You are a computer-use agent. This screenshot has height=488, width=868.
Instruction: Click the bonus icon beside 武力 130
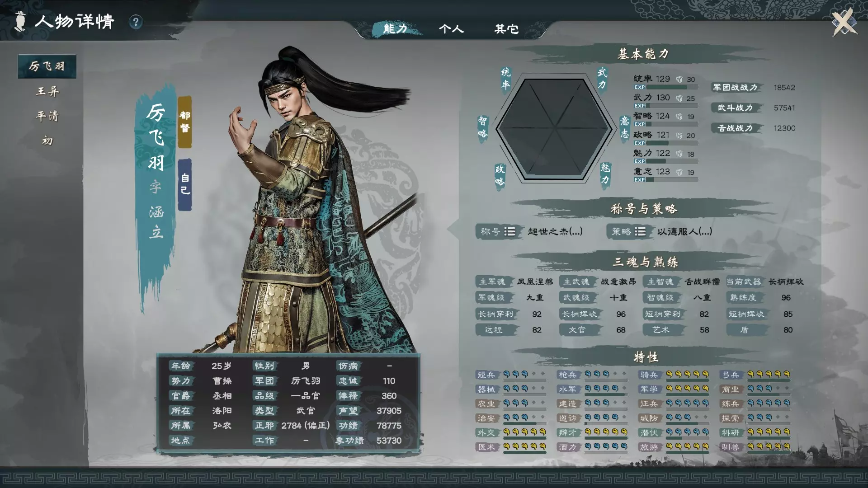(x=679, y=98)
